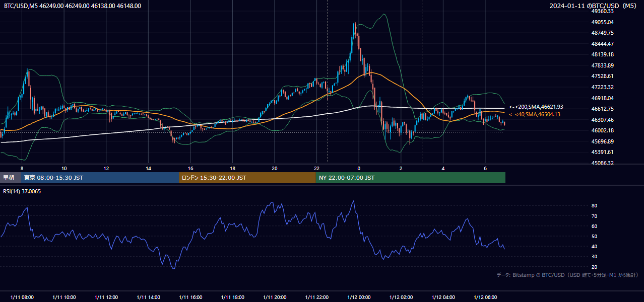The height and width of the screenshot is (302, 644).
Task: Select the 200 SMA label reading 46621.93
Action: 536,107
